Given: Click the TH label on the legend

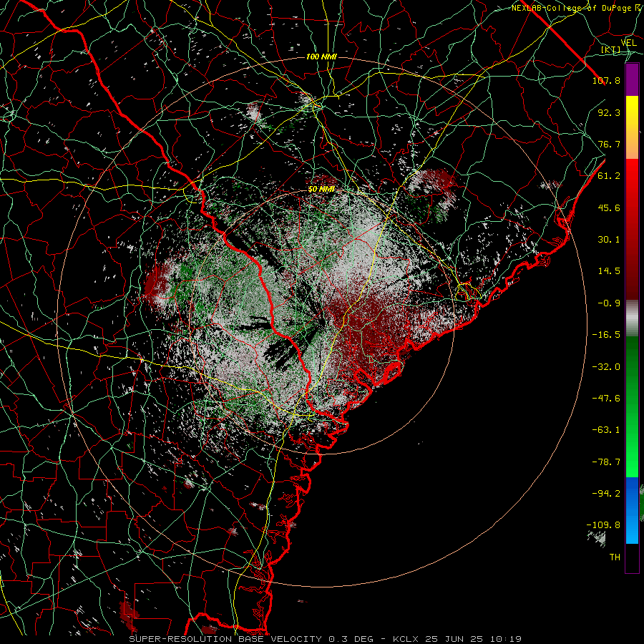Looking at the screenshot, I should point(615,557).
